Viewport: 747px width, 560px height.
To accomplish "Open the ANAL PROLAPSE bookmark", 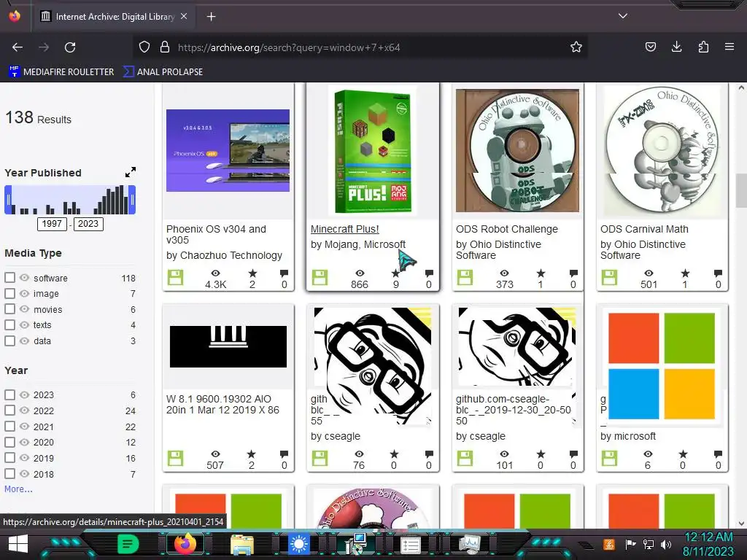I will coord(163,72).
